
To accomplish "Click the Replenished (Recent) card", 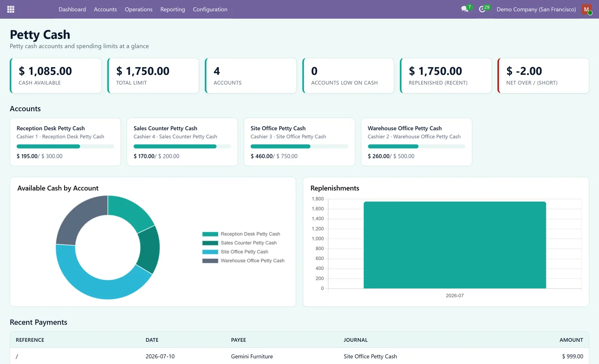I will 446,76.
